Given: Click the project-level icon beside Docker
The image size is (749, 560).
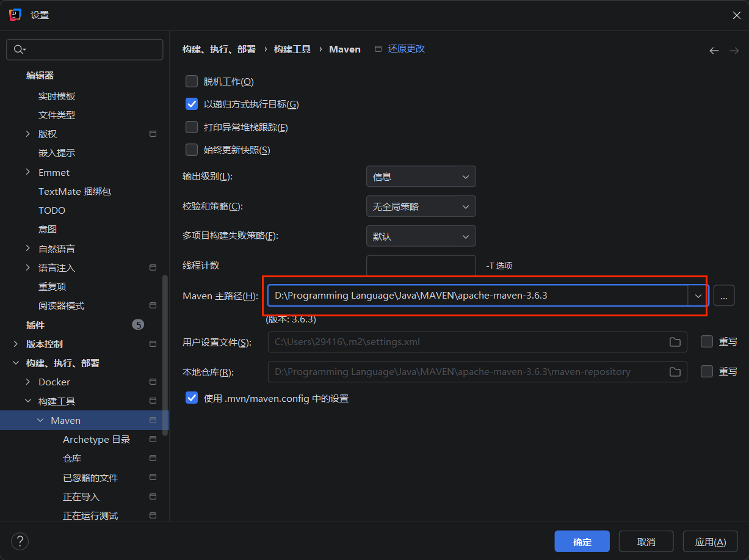Looking at the screenshot, I should tap(153, 382).
